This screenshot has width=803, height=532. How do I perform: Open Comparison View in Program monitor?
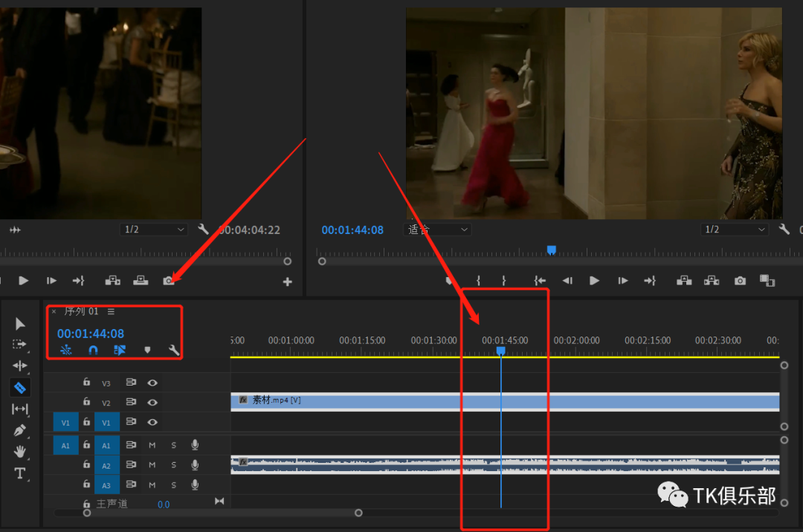tap(767, 281)
